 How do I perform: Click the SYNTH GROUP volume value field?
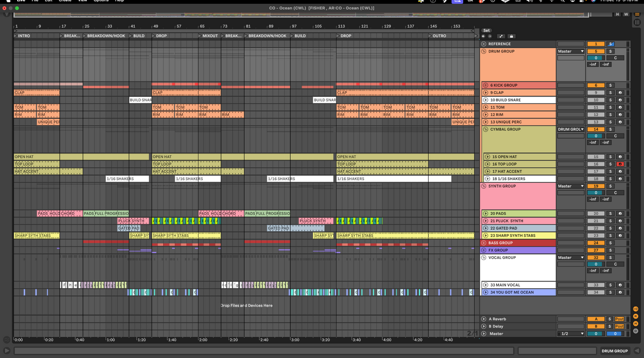click(595, 192)
